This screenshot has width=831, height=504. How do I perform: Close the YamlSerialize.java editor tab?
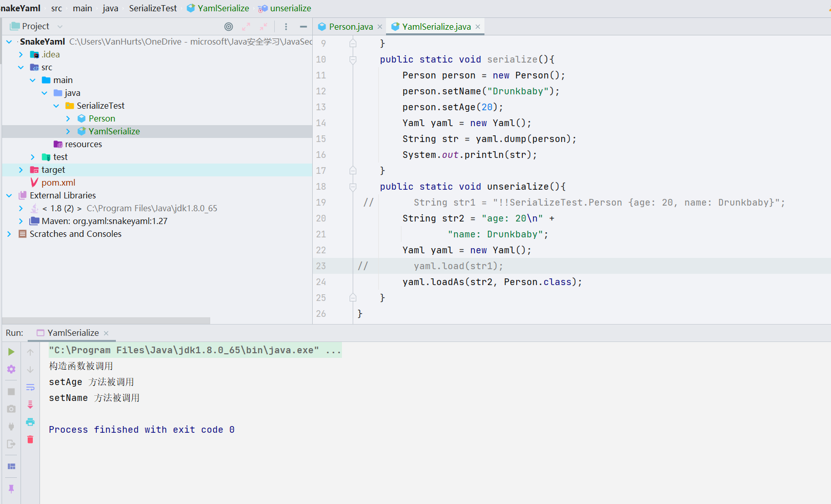pos(478,27)
